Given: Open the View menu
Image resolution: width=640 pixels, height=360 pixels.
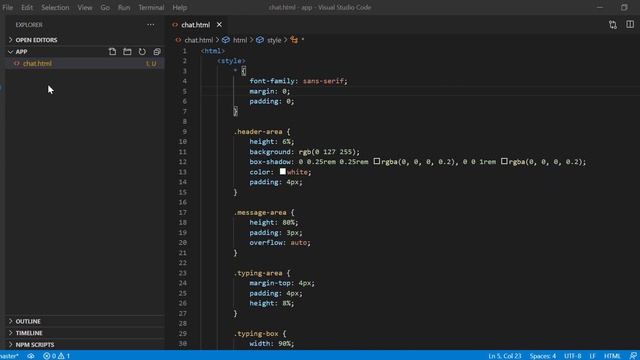Looking at the screenshot, I should [x=85, y=7].
